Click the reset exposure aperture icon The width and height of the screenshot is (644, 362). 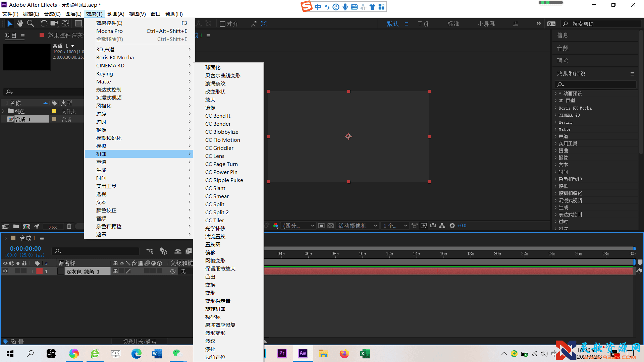(x=452, y=226)
